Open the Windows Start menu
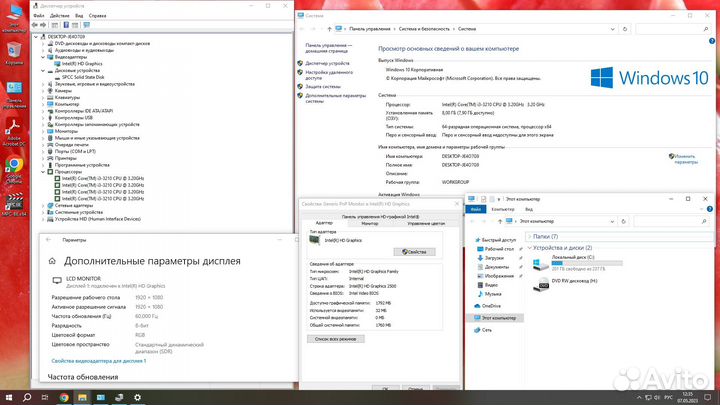The width and height of the screenshot is (720, 405). pyautogui.click(x=8, y=398)
